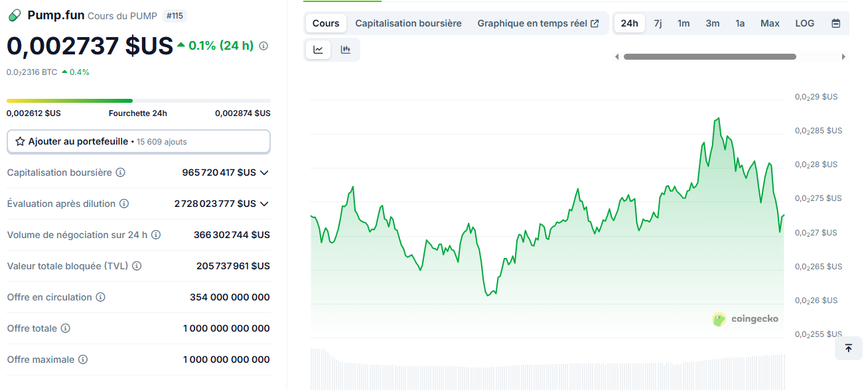
Task: Switch to candlestick chart view icon
Action: click(345, 50)
